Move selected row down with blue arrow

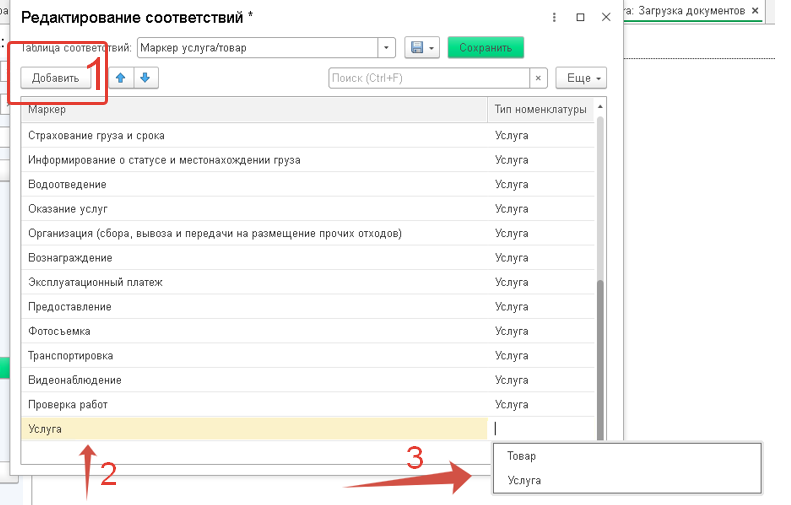pos(146,78)
